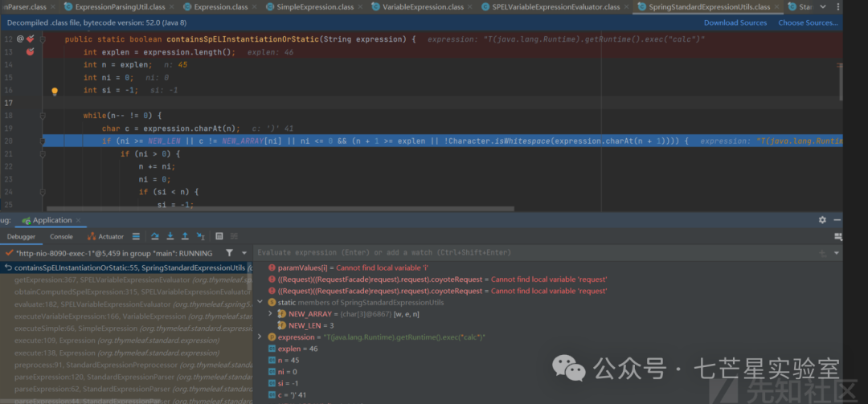Open SimpleExpression.class tab
Image resolution: width=868 pixels, height=404 pixels.
[x=316, y=6]
